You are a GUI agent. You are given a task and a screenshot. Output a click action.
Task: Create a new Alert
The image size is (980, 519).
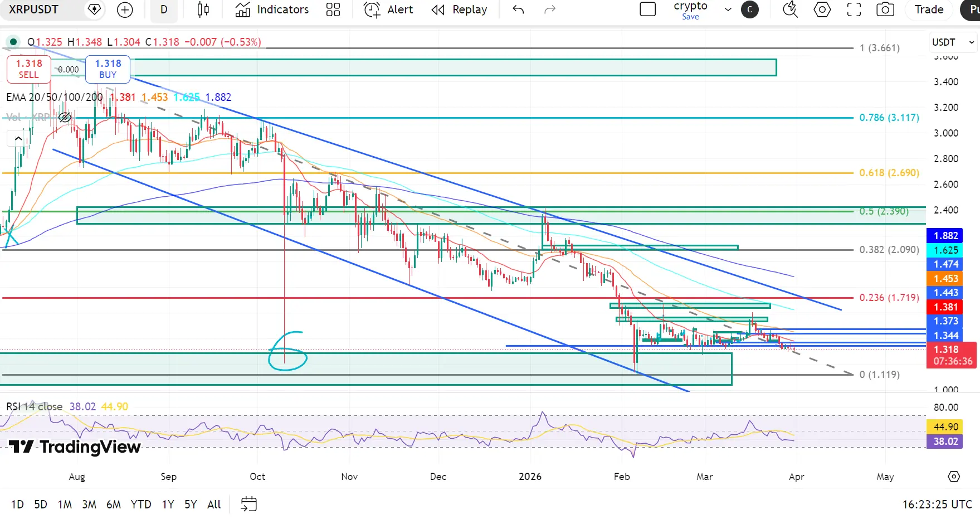(388, 9)
